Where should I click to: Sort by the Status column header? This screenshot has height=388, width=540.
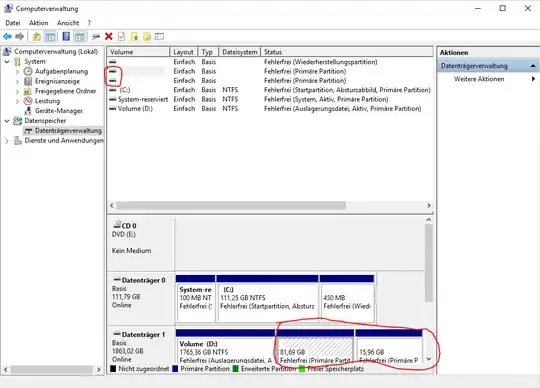[347, 52]
